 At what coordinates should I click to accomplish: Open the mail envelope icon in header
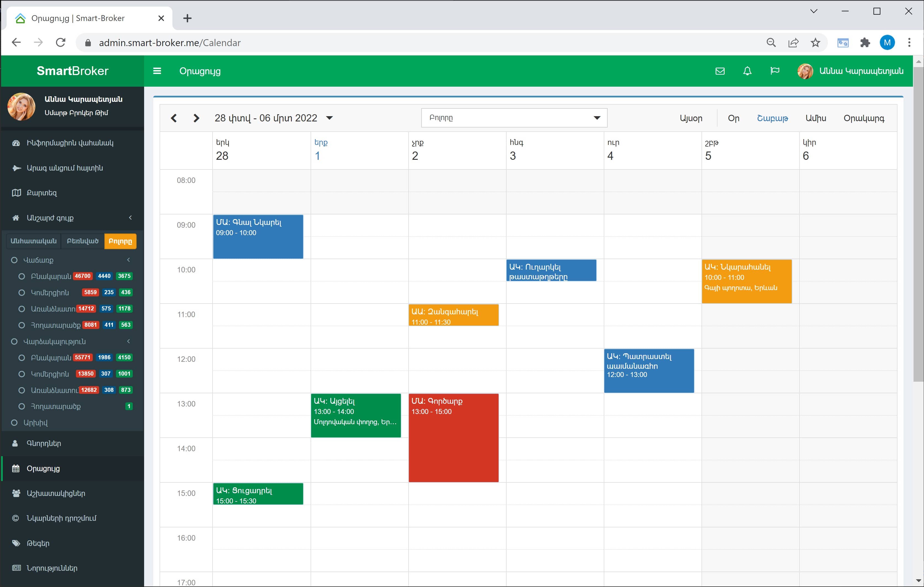720,71
